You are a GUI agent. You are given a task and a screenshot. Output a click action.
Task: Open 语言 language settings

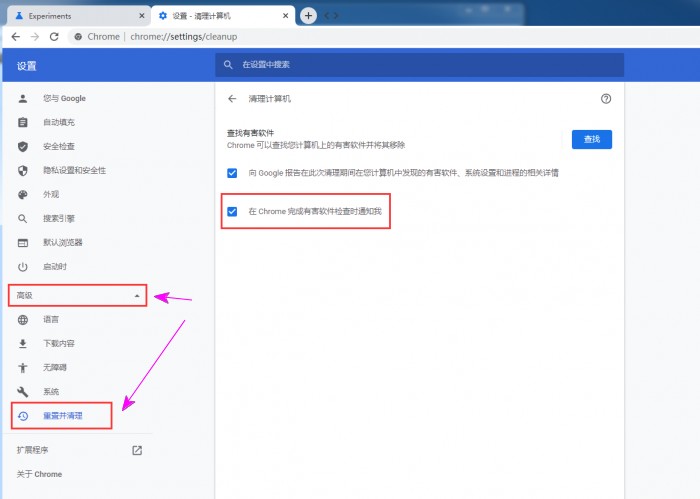point(51,320)
